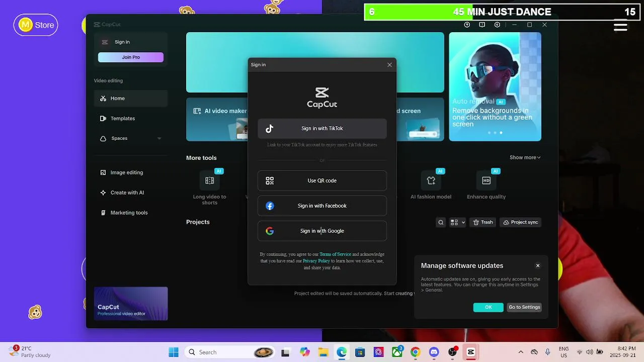Click the QR code icon
Image resolution: width=644 pixels, height=362 pixels.
click(270, 180)
